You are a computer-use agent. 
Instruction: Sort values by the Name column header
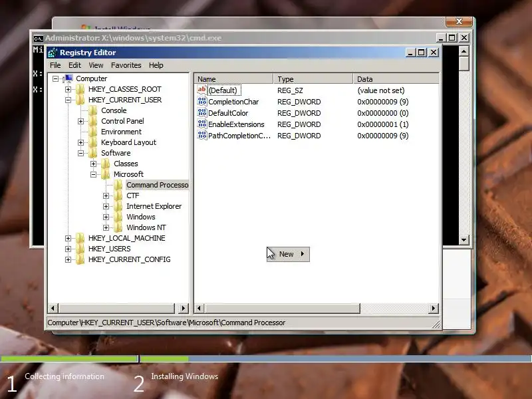tap(233, 78)
